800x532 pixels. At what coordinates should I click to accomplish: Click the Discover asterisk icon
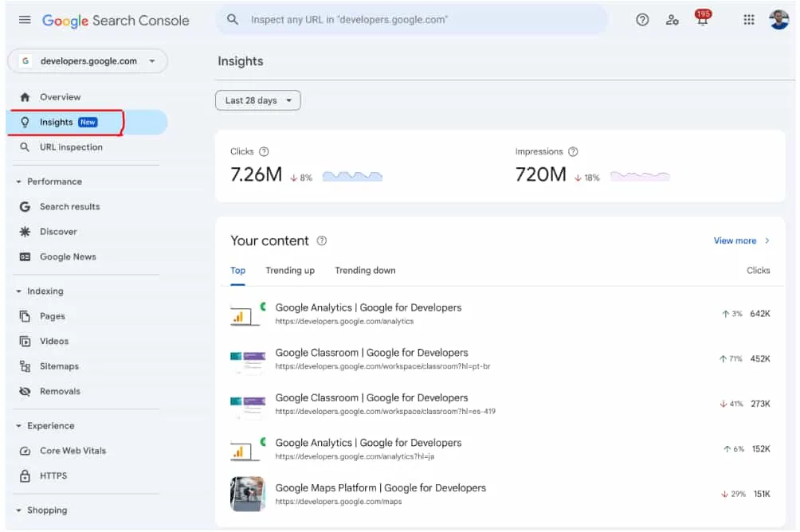(25, 232)
